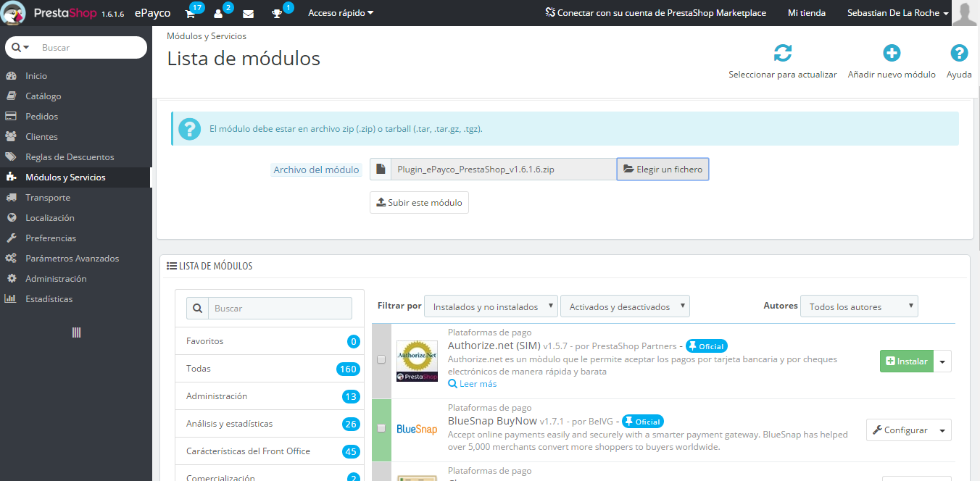Open the shopping cart notifications icon
This screenshot has width=980, height=481.
click(x=191, y=14)
